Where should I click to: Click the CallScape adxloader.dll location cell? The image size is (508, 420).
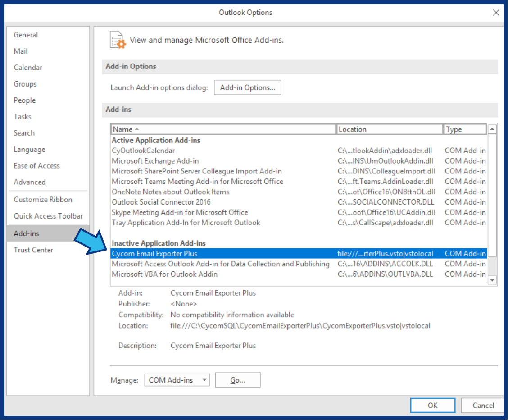click(386, 223)
